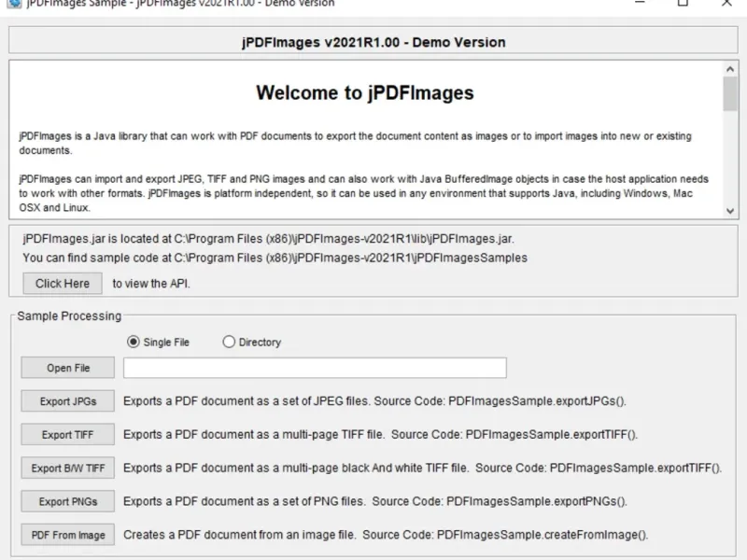Click the 'multi-page TIFF file' description text

coord(380,434)
